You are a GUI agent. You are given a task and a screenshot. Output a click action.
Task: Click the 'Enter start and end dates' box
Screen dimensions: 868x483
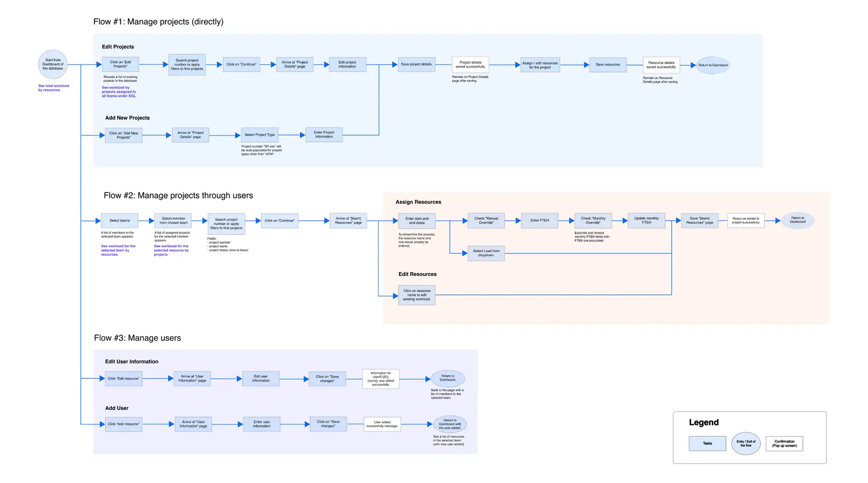(417, 221)
